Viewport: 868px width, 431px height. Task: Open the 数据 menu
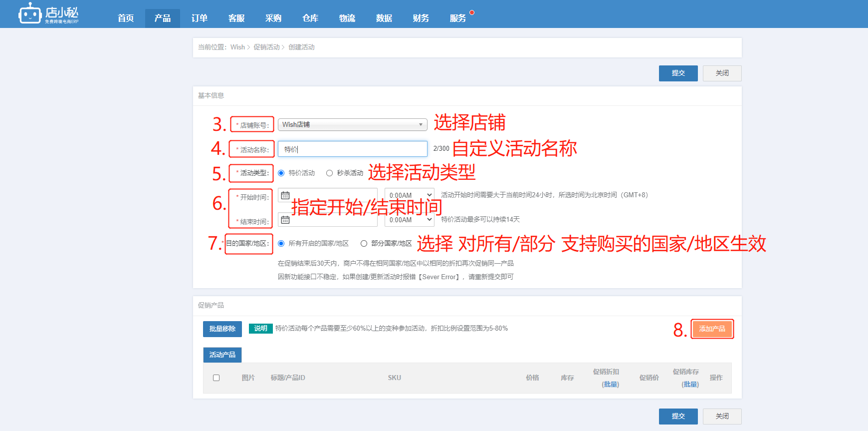pyautogui.click(x=384, y=18)
